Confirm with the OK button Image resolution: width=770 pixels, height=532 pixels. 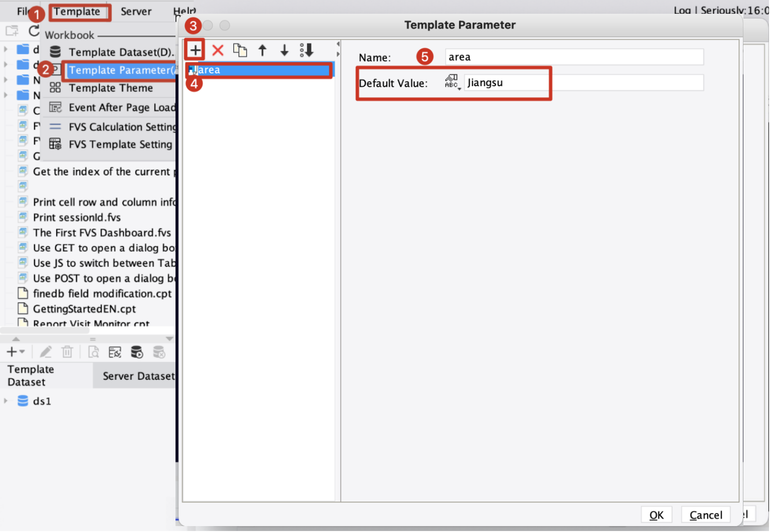tap(656, 514)
